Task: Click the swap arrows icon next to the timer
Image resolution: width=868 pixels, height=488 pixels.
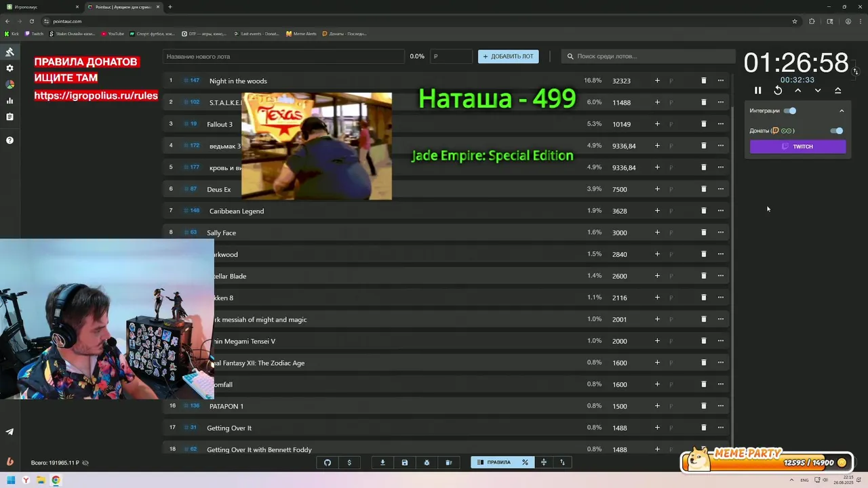Action: pos(855,71)
